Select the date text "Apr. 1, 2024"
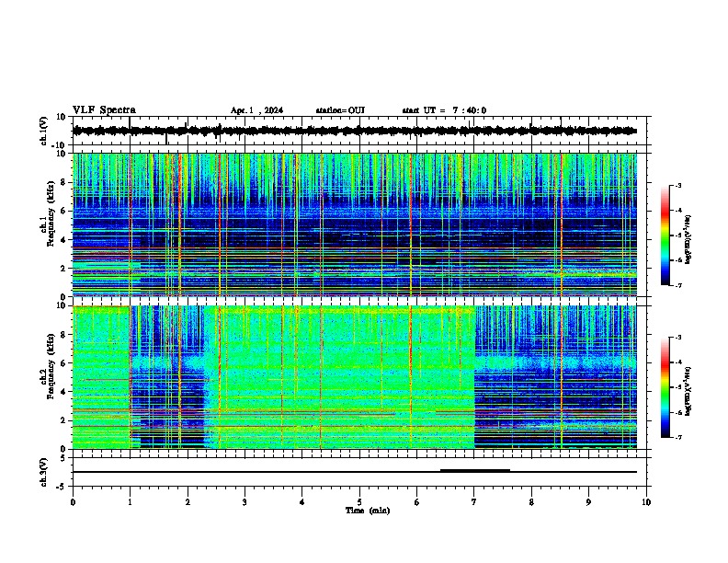Viewport: 728px width, 563px height. (256, 110)
